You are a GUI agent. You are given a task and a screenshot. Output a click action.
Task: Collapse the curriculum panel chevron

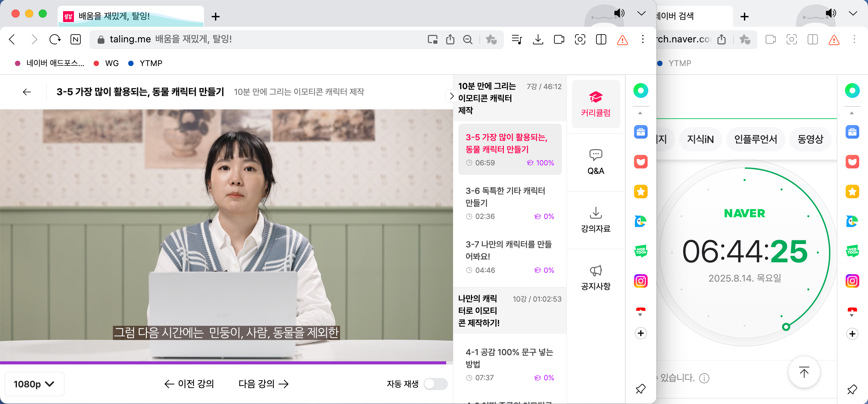pyautogui.click(x=451, y=96)
